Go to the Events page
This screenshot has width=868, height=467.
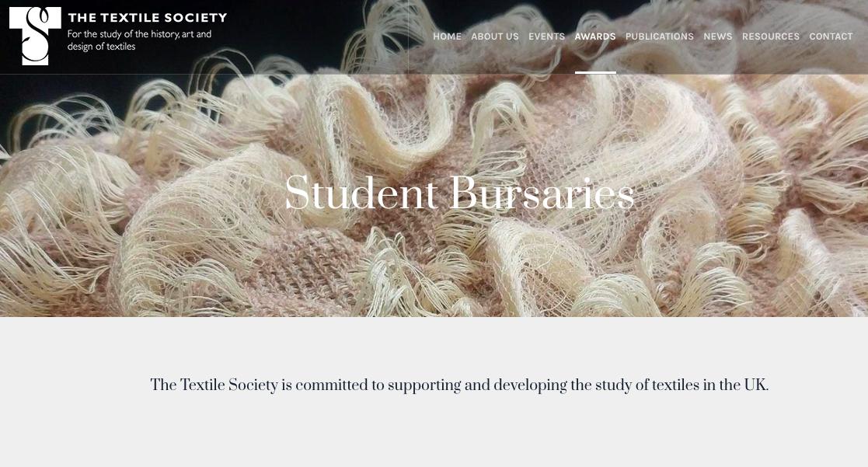(546, 37)
